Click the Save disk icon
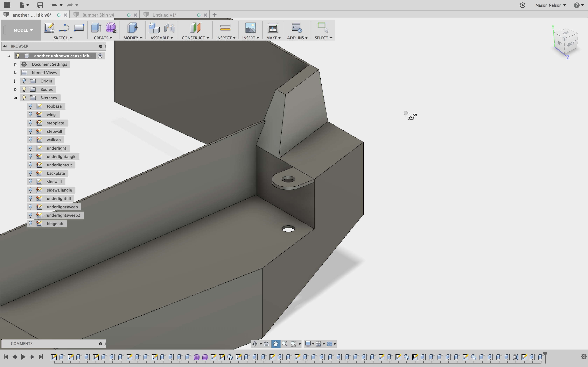The image size is (588, 367). pyautogui.click(x=40, y=5)
